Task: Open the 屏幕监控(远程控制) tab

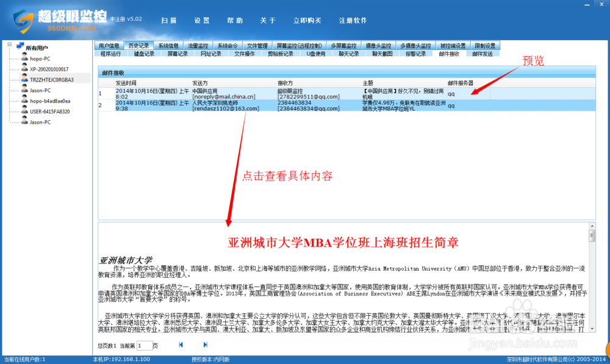Action: pyautogui.click(x=299, y=46)
